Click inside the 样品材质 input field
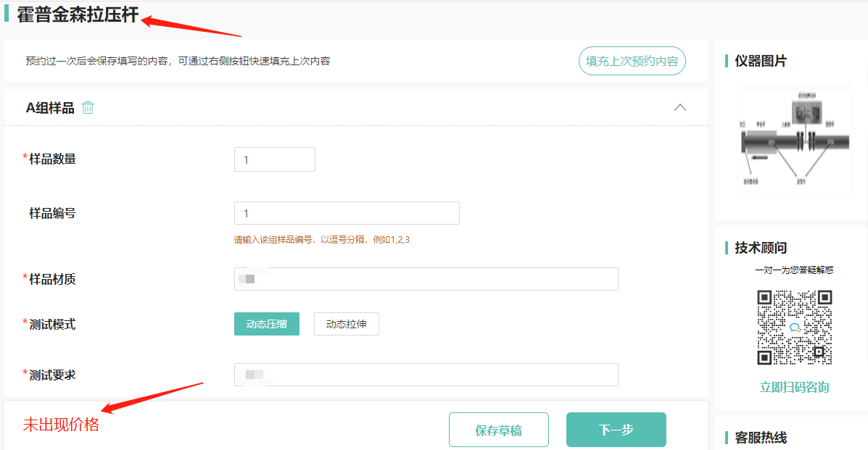Image resolution: width=868 pixels, height=450 pixels. click(x=426, y=278)
